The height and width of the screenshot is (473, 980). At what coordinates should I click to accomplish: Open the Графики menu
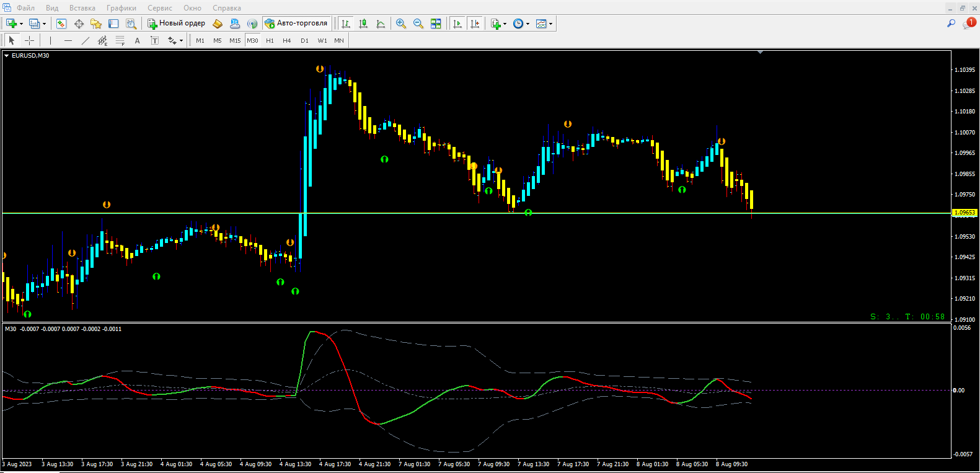point(121,8)
